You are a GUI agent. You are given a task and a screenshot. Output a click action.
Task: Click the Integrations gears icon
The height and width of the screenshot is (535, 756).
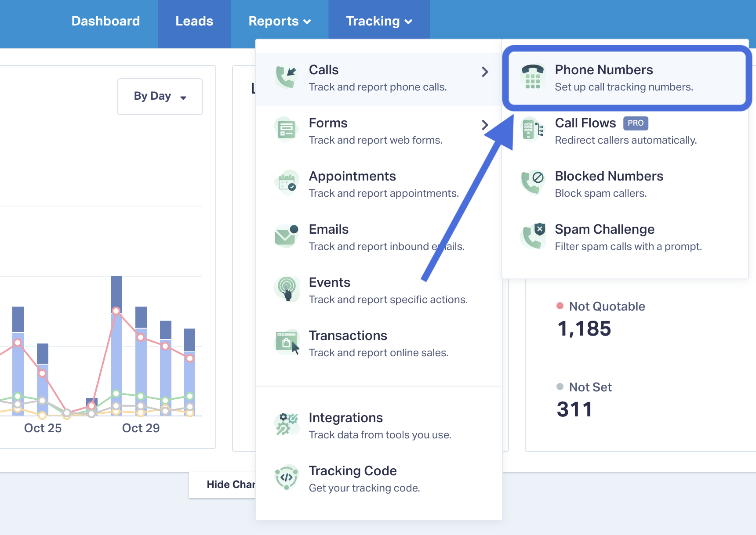pos(286,424)
